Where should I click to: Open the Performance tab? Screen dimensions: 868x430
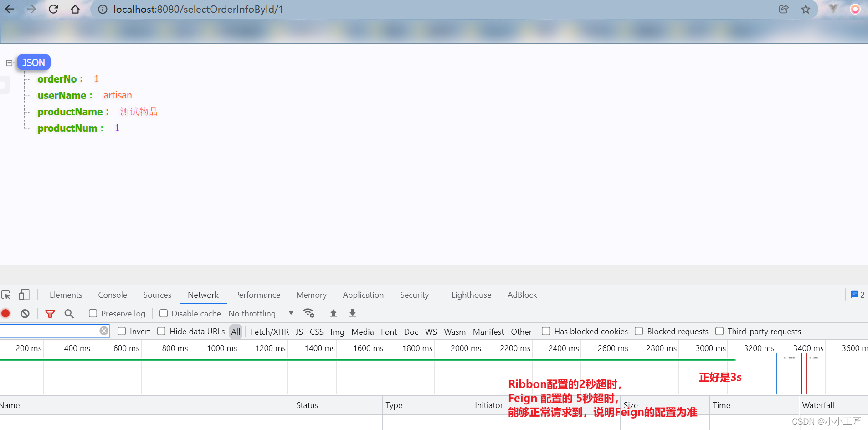pos(257,295)
